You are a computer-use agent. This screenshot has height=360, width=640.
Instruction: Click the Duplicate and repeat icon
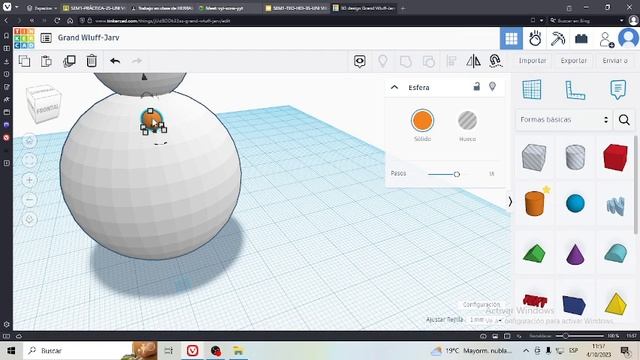pyautogui.click(x=69, y=61)
